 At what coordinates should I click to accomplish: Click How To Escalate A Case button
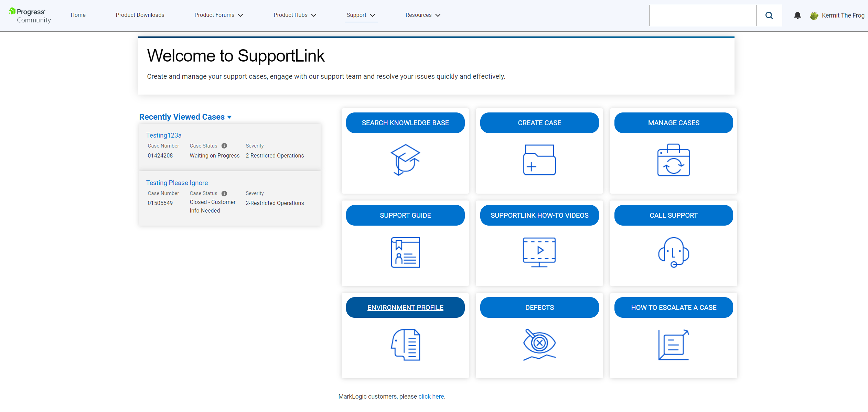click(674, 307)
